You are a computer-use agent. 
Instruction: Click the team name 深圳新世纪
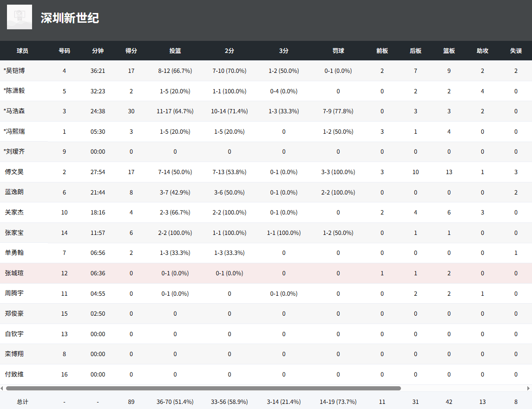[70, 18]
